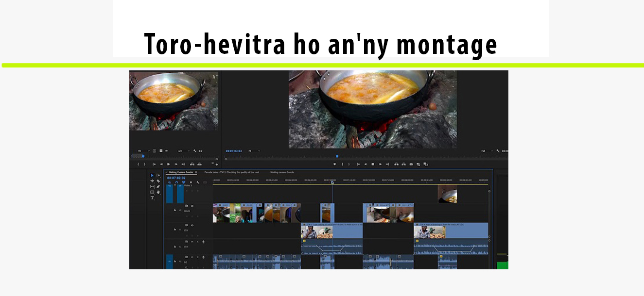Mute the BG audio track
Image resolution: width=644 pixels, height=296 pixels.
tap(192, 257)
